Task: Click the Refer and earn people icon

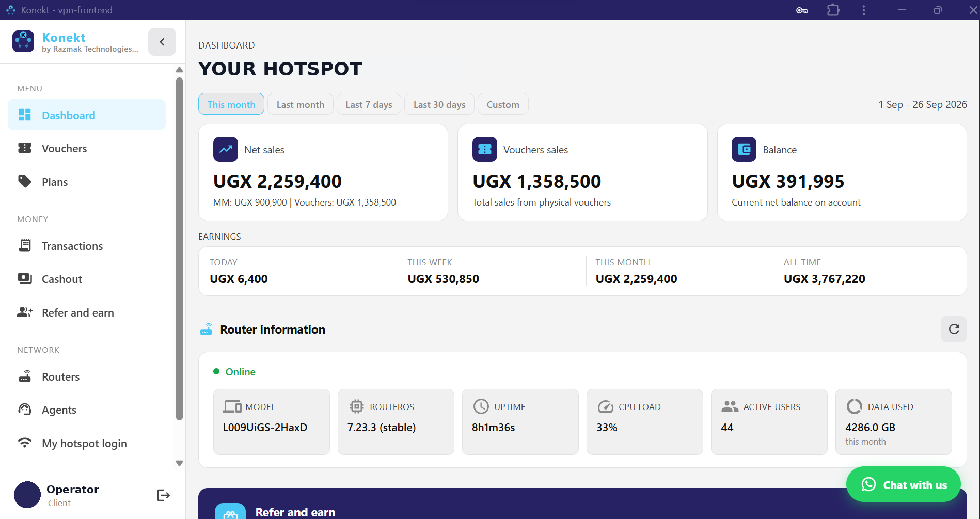Action: tap(25, 312)
